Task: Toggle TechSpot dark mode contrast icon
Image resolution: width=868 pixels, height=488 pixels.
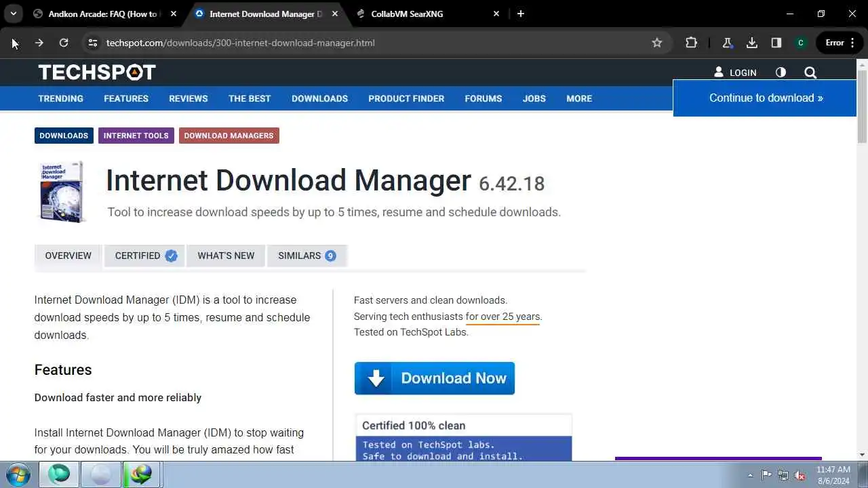Action: [x=781, y=73]
